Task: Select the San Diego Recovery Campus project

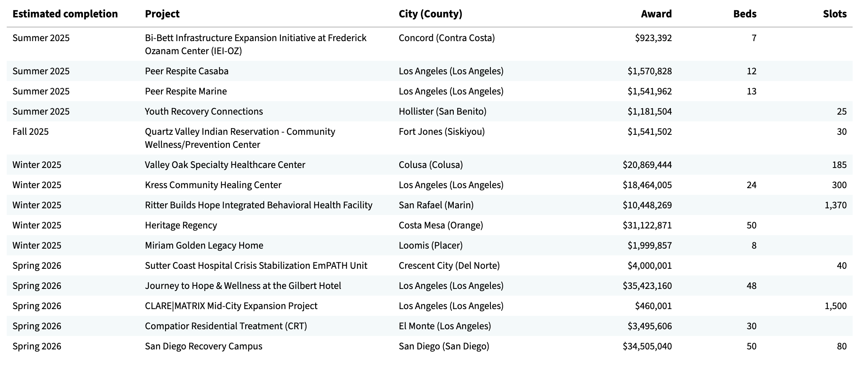Action: 203,346
